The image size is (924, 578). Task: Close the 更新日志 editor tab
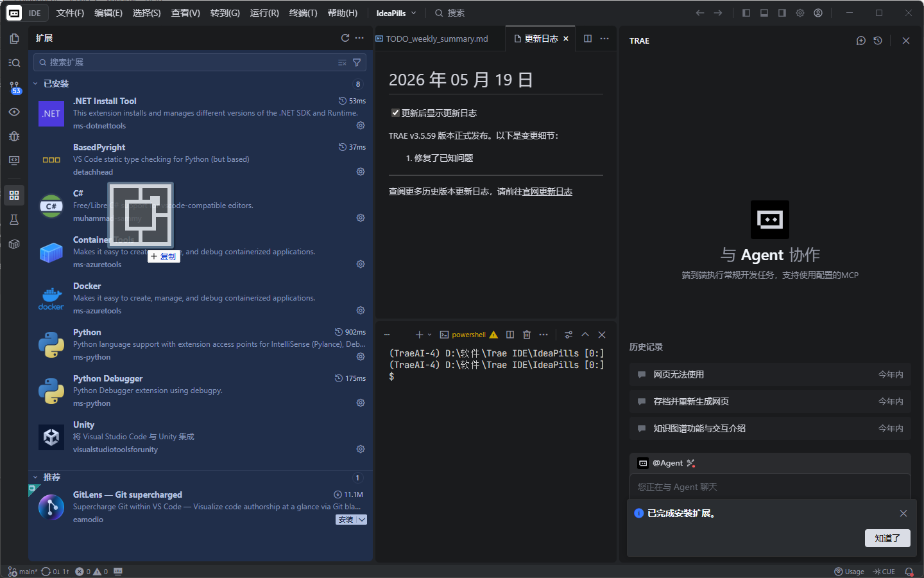tap(566, 39)
